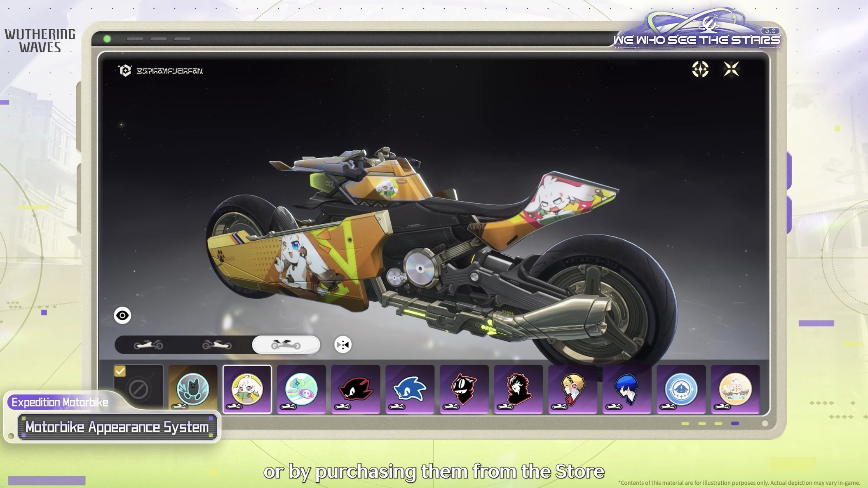
Task: Choose the white bunny character decal
Action: pyautogui.click(x=247, y=389)
